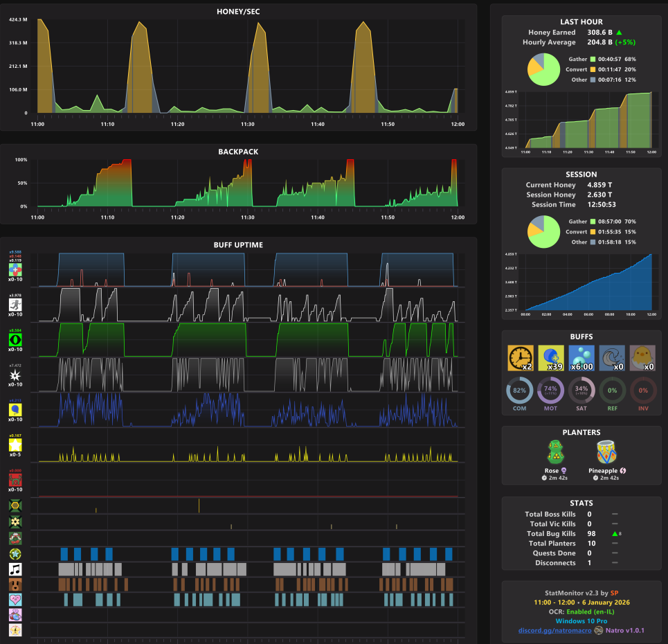Click the yellow hexagon buff icon
This screenshot has width=668, height=644.
(x=15, y=506)
